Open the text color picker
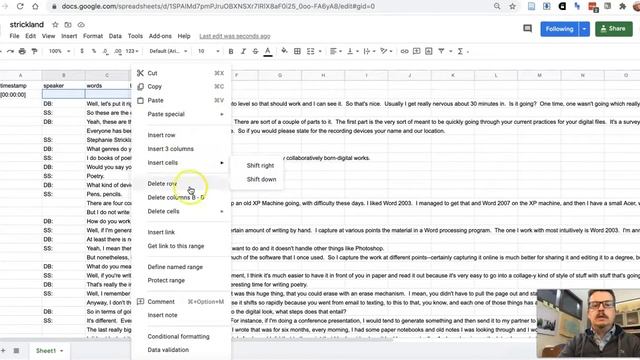Viewport: 640px width, 360px height. tap(268, 51)
